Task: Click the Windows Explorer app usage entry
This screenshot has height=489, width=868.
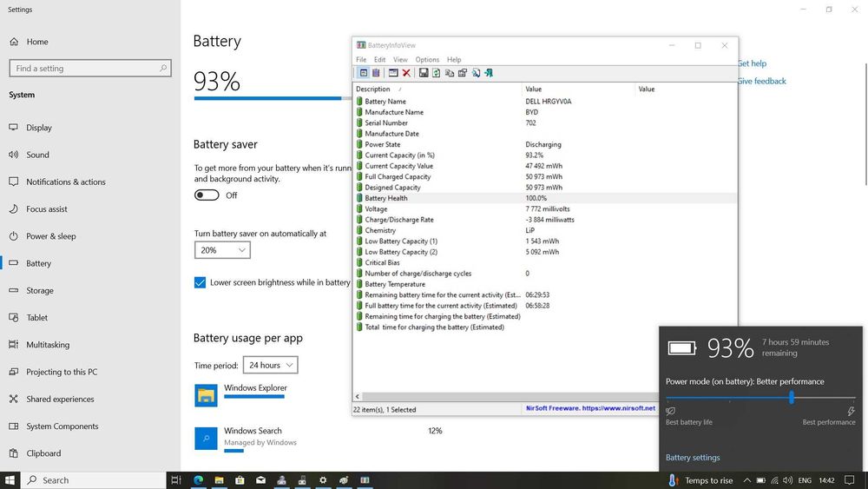Action: click(241, 394)
